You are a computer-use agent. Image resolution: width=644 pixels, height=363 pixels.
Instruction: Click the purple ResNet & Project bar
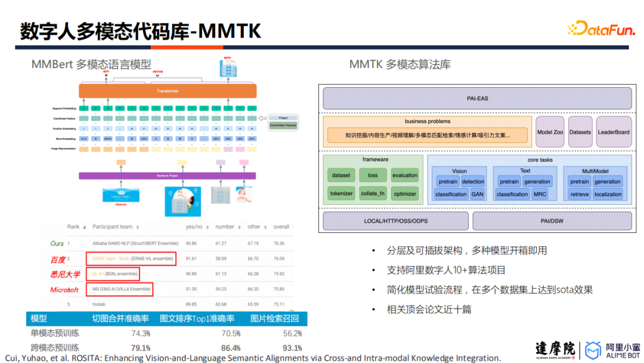[x=167, y=176]
